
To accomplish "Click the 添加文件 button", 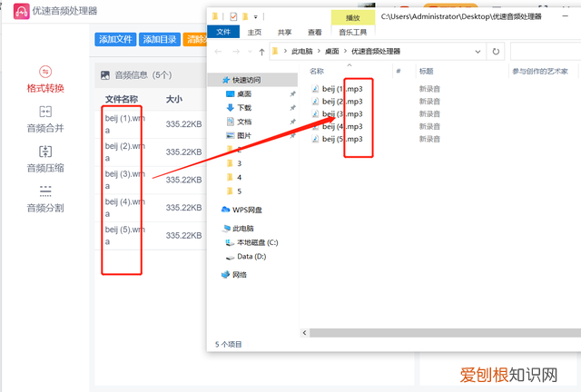I will point(115,39).
